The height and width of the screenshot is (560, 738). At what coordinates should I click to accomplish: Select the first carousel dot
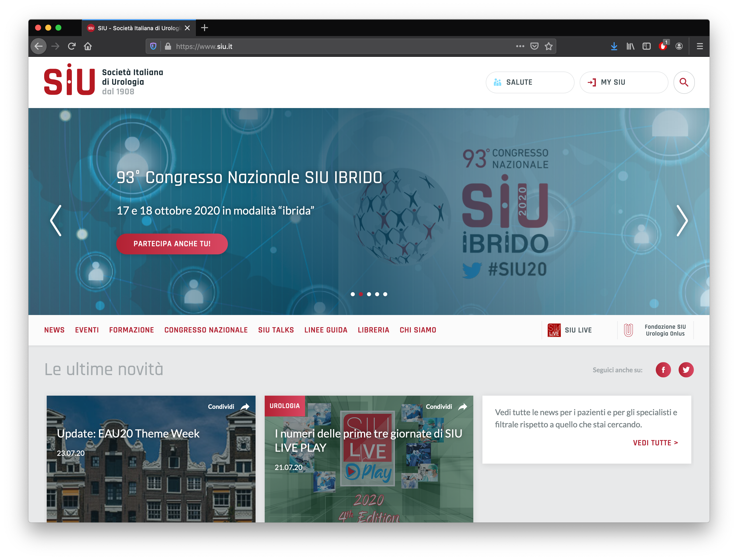353,294
